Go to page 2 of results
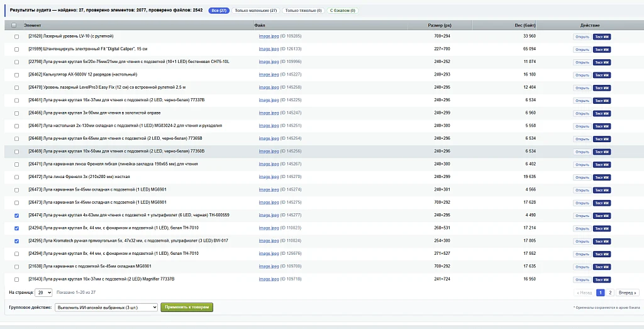The height and width of the screenshot is (329, 644). pos(610,293)
